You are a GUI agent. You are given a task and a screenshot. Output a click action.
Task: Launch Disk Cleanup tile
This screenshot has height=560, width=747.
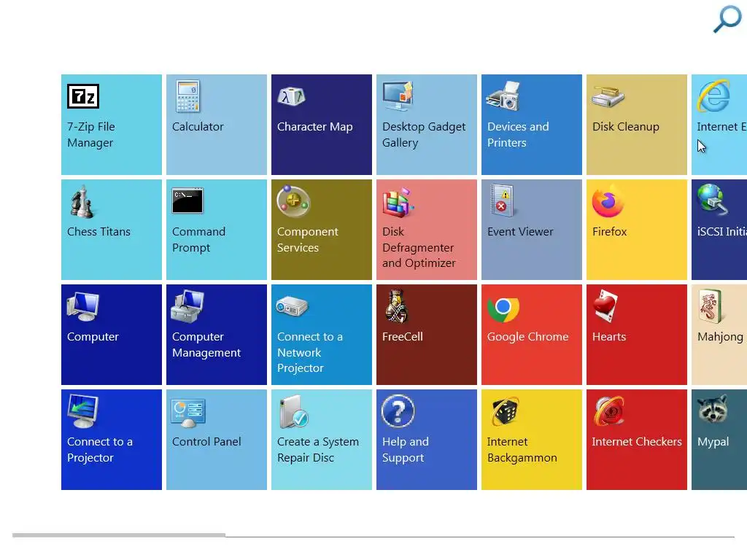tap(637, 125)
